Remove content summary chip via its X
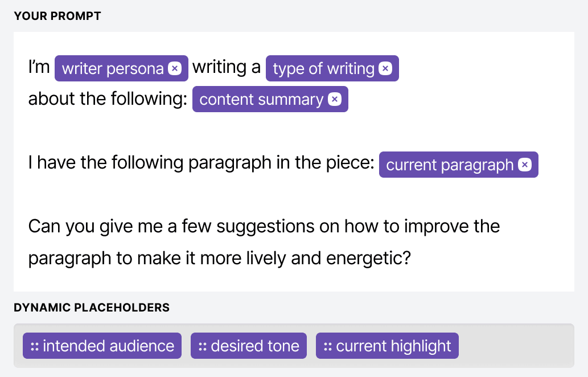The height and width of the screenshot is (377, 588). pos(335,100)
